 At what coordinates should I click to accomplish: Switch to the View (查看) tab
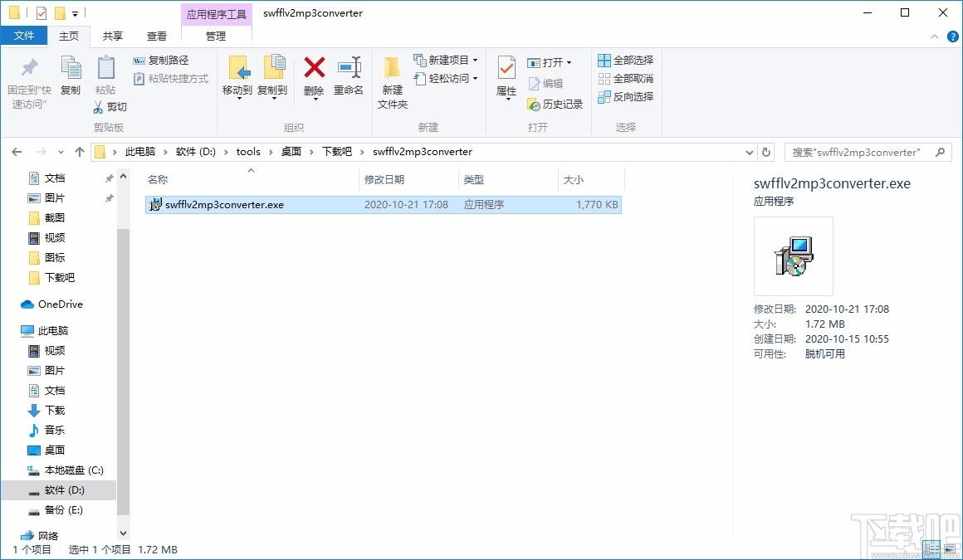tap(157, 37)
